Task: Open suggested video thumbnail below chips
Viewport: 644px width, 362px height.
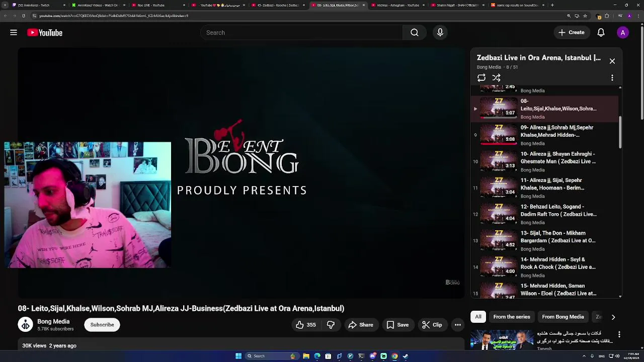Action: tap(502, 340)
